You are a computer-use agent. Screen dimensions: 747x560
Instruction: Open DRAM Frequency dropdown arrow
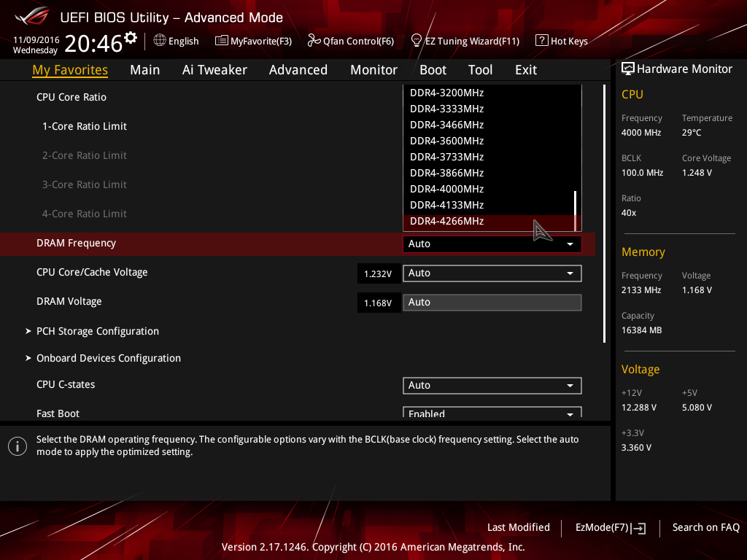click(x=570, y=244)
